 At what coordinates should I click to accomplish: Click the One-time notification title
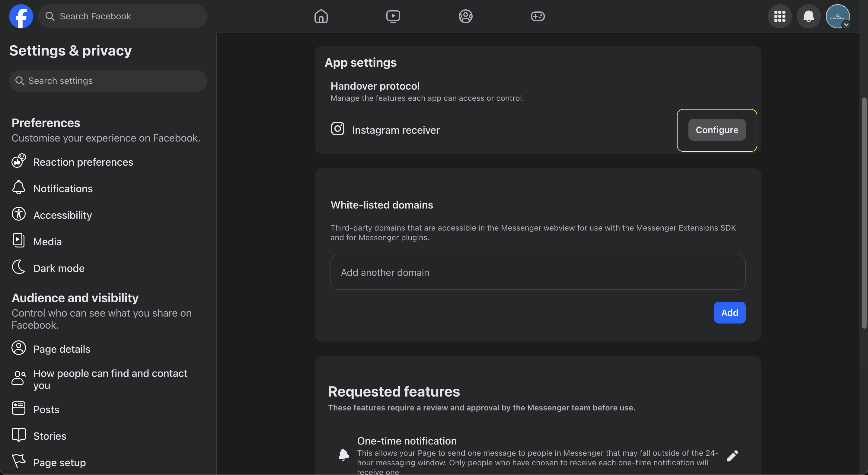point(407,441)
